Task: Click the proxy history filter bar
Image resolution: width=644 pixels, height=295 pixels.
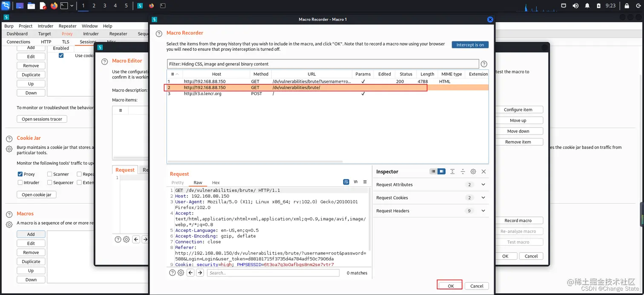Action: click(323, 64)
